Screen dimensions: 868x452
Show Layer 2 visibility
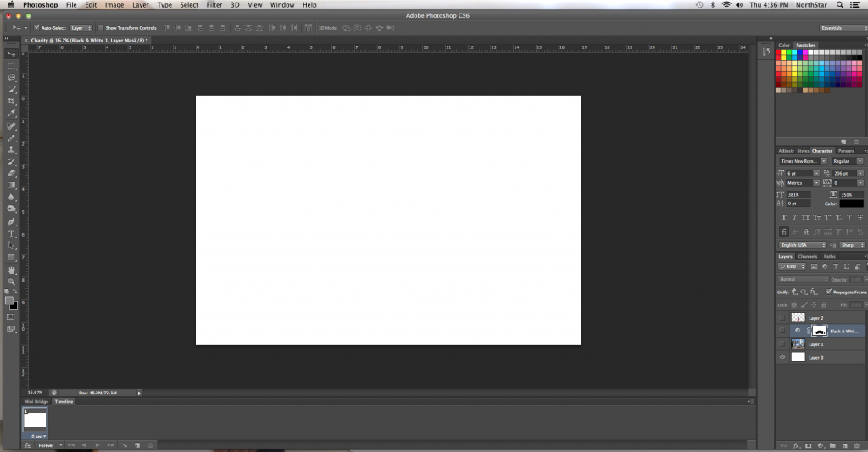pos(782,318)
